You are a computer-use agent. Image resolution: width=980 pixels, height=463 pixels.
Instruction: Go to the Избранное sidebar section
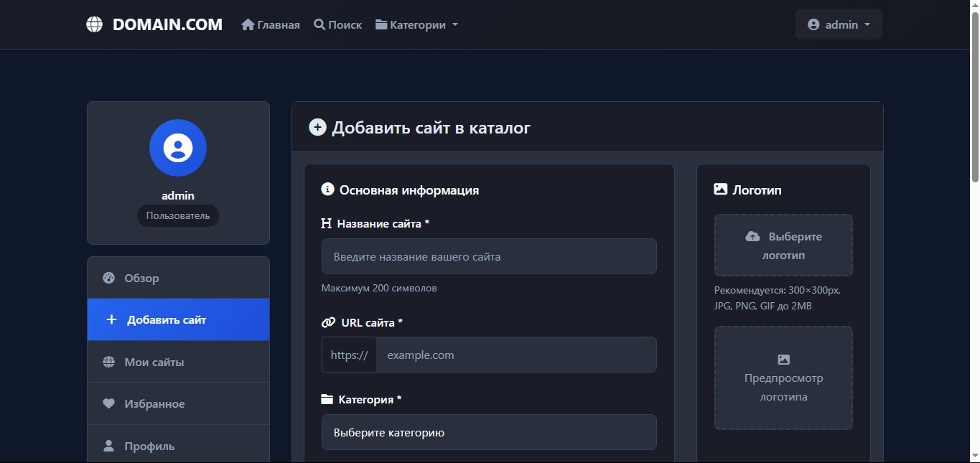(x=178, y=403)
